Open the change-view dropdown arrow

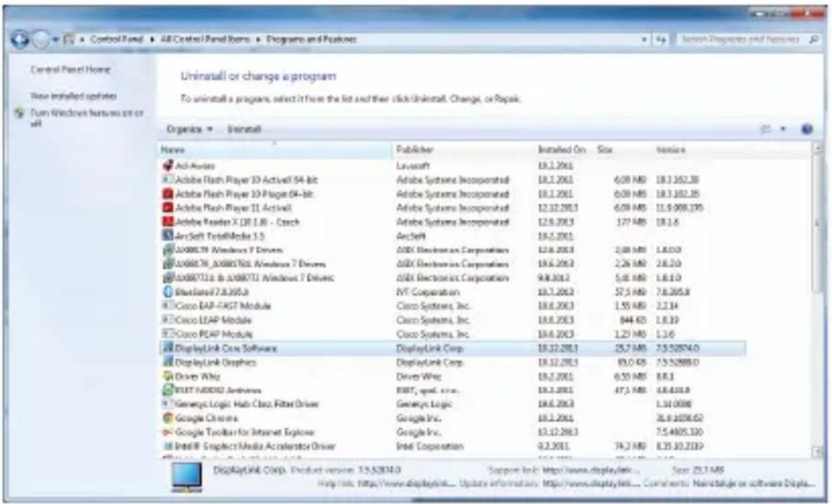[x=785, y=129]
